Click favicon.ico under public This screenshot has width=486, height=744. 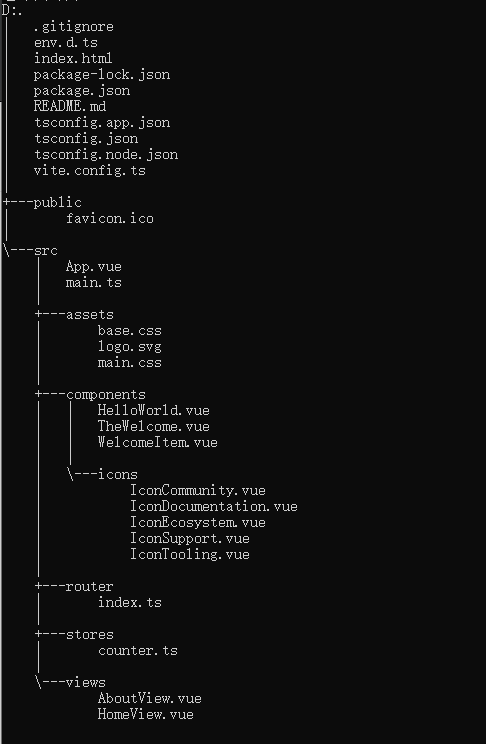pyautogui.click(x=110, y=219)
